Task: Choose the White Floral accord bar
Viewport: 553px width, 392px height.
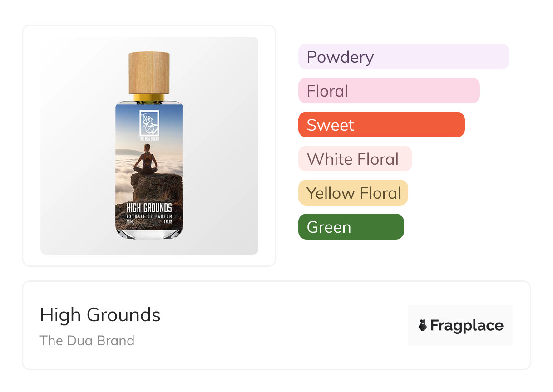Action: pyautogui.click(x=355, y=159)
